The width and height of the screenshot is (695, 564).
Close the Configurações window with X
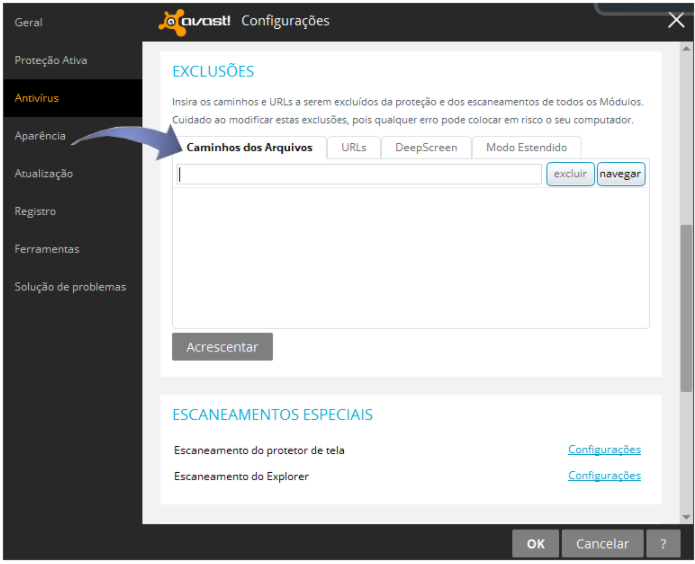(676, 20)
